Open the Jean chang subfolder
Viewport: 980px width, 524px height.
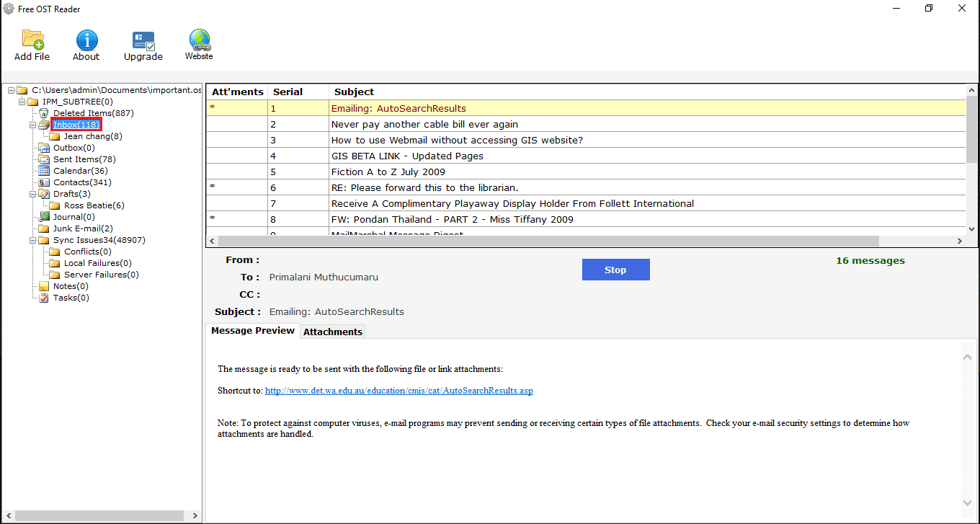tap(92, 136)
